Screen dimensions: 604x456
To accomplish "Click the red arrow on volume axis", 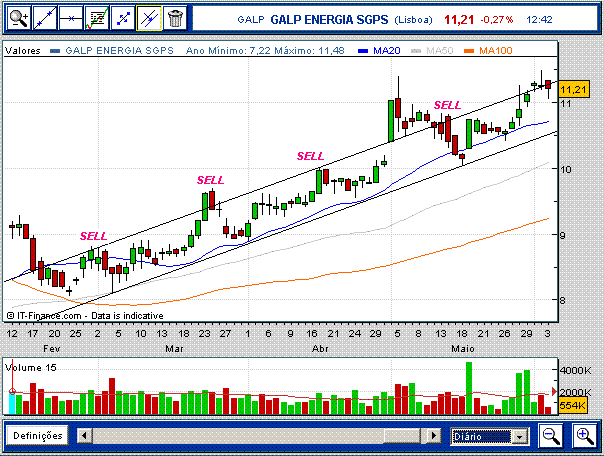I will (x=554, y=392).
